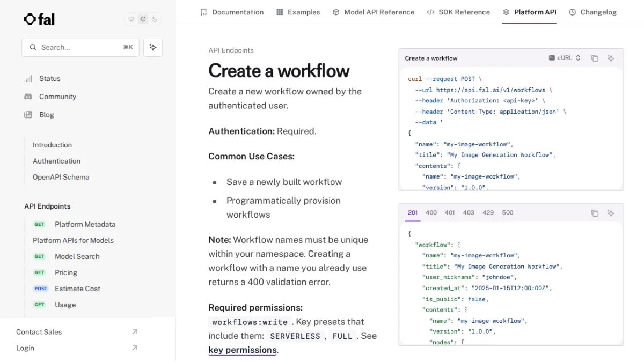The height and width of the screenshot is (362, 644).
Task: Select 403 response tab
Action: pos(469,212)
